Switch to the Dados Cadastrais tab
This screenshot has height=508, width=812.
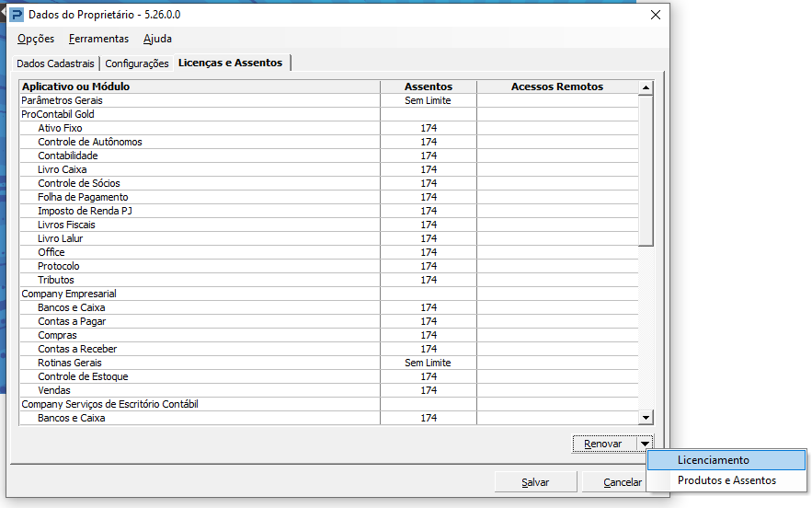tap(55, 63)
